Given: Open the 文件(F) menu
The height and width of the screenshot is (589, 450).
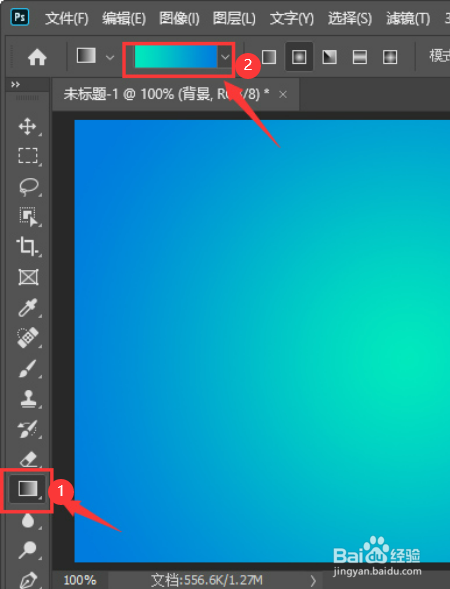Looking at the screenshot, I should pyautogui.click(x=67, y=18).
